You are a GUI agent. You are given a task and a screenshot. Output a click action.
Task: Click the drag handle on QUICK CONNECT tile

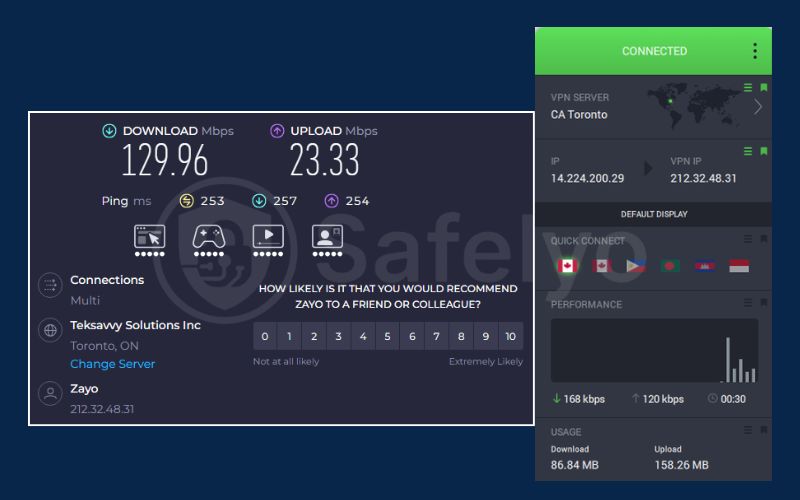point(748,239)
